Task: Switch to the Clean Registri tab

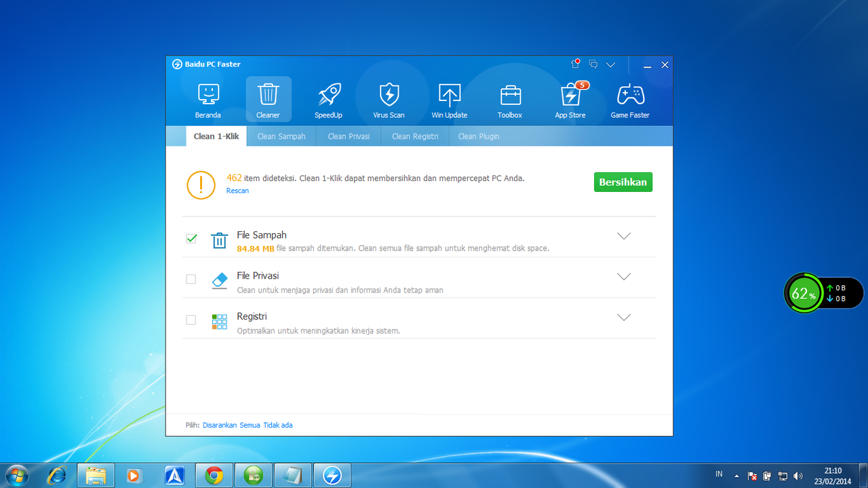Action: pos(415,136)
